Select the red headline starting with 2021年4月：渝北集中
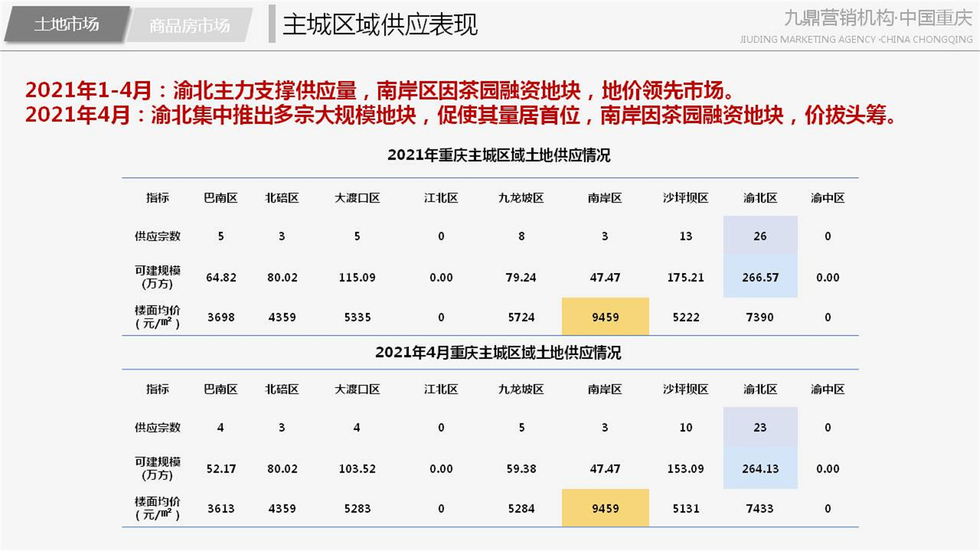 tap(461, 115)
